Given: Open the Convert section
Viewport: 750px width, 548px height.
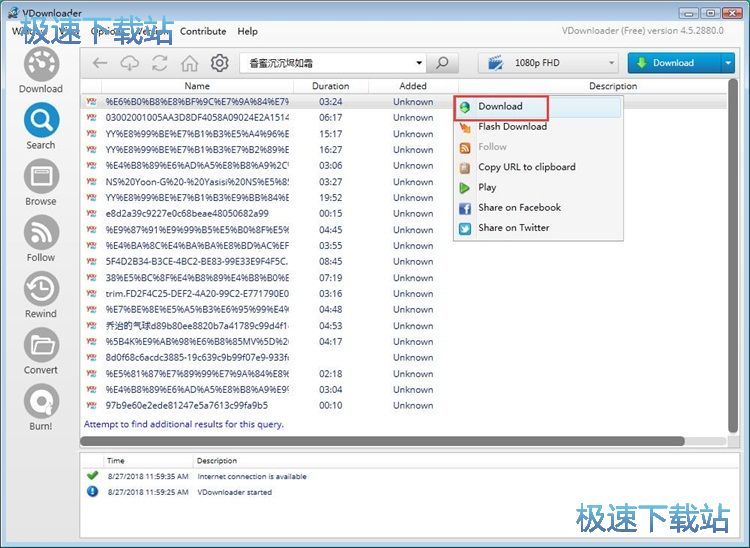Looking at the screenshot, I should [x=41, y=351].
